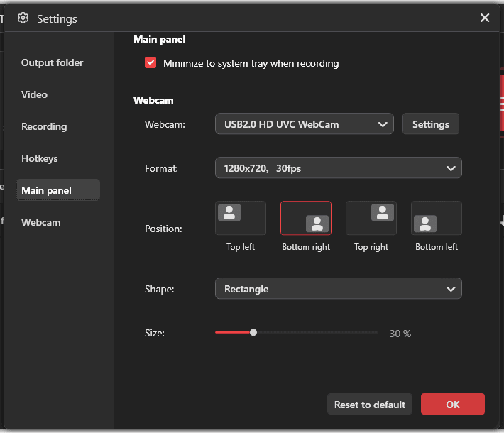Uncheck Minimize to system tray when recording
This screenshot has height=433, width=504.
click(x=150, y=62)
